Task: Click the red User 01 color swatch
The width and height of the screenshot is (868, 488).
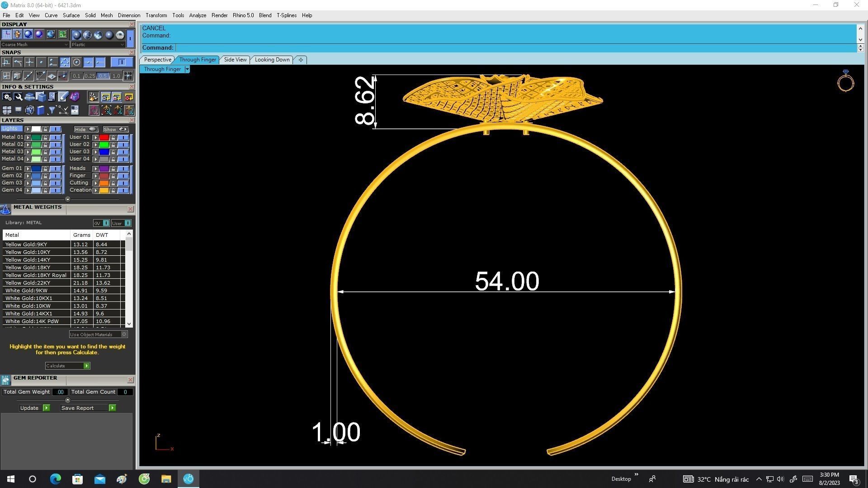Action: click(104, 137)
